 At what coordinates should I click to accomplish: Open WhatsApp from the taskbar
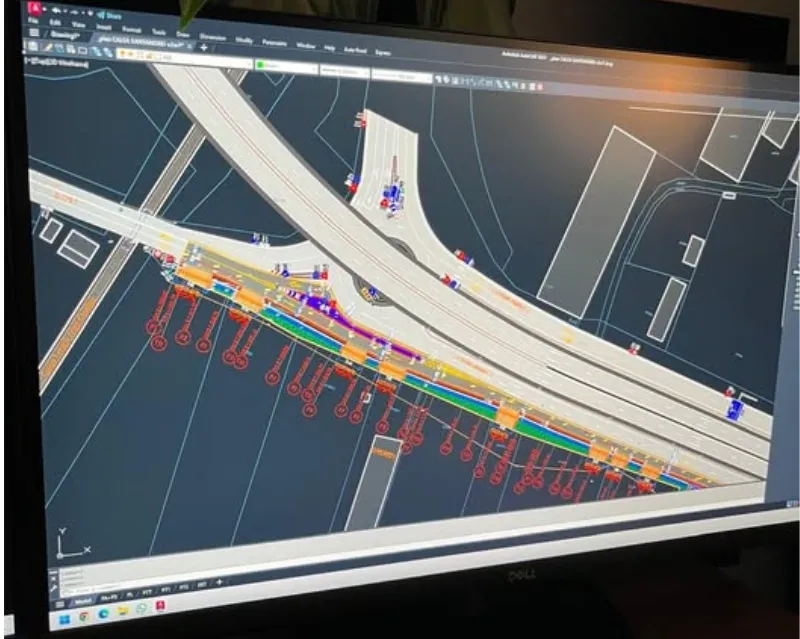tap(142, 608)
